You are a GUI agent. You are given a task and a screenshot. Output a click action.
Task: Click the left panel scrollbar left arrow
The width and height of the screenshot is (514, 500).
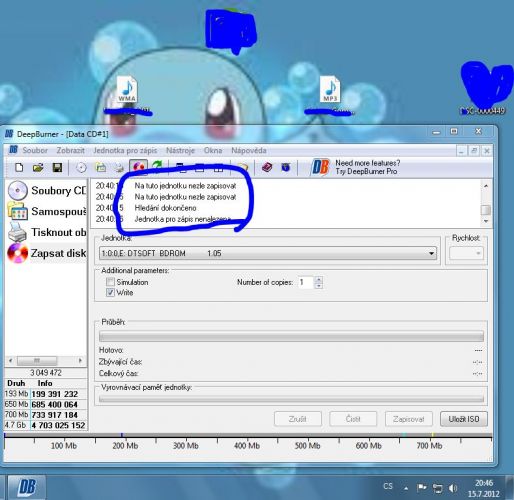(x=10, y=360)
